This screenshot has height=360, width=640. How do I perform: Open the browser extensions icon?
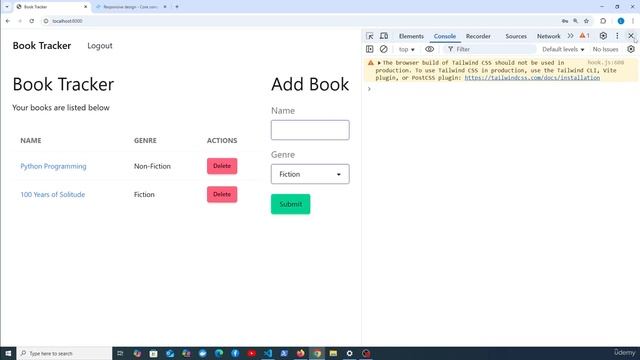pos(603,21)
